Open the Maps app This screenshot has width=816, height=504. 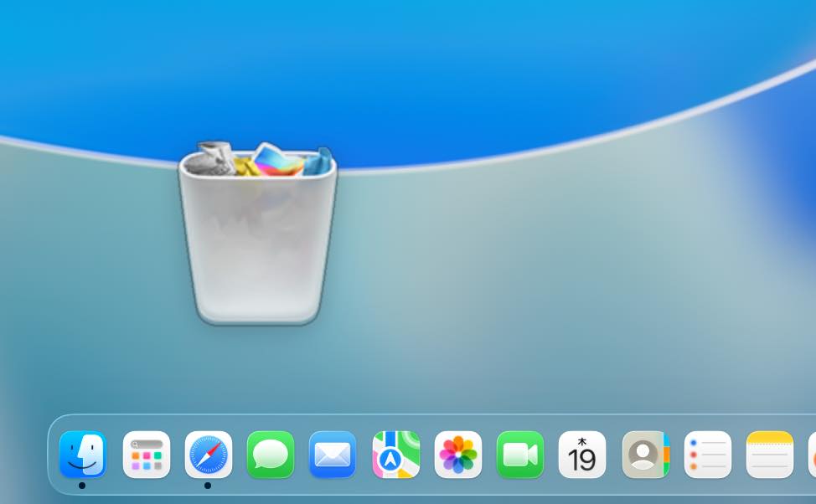pos(395,455)
